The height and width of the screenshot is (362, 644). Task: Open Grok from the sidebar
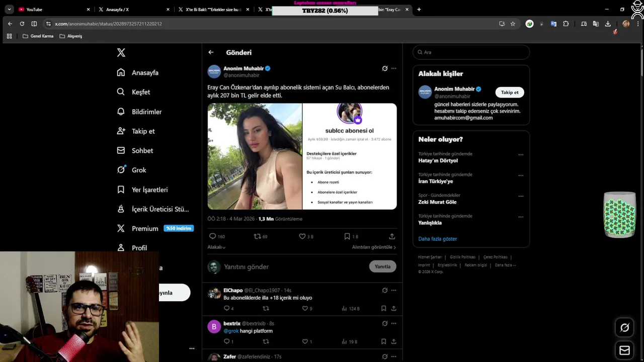point(131,170)
